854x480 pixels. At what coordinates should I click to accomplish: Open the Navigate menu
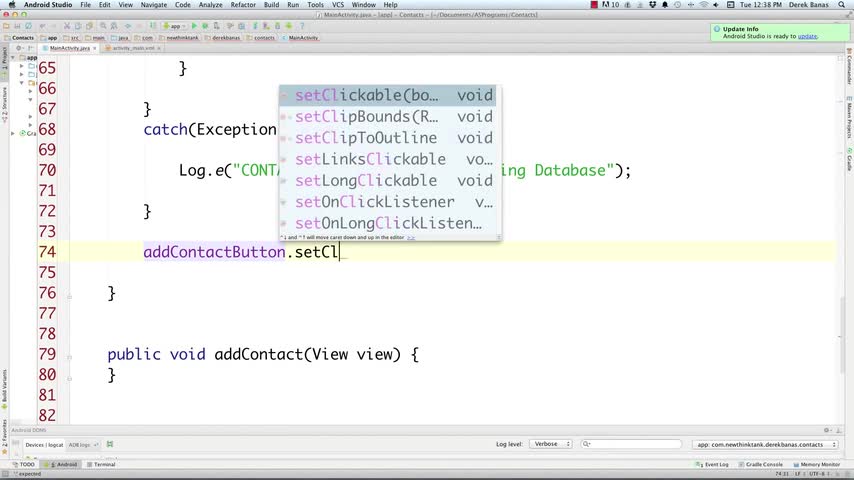[154, 4]
